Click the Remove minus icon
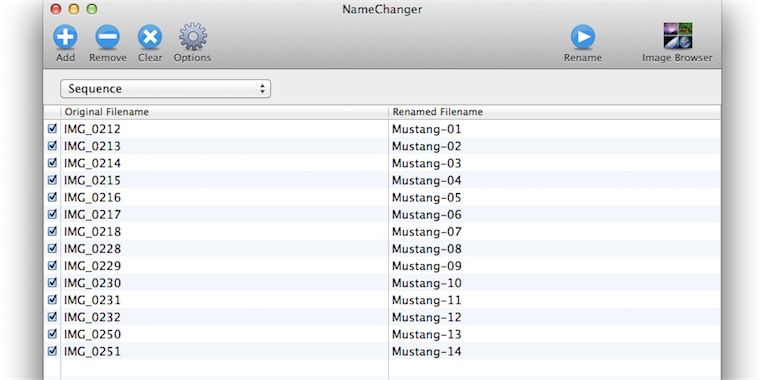The width and height of the screenshot is (760, 380). 108,37
